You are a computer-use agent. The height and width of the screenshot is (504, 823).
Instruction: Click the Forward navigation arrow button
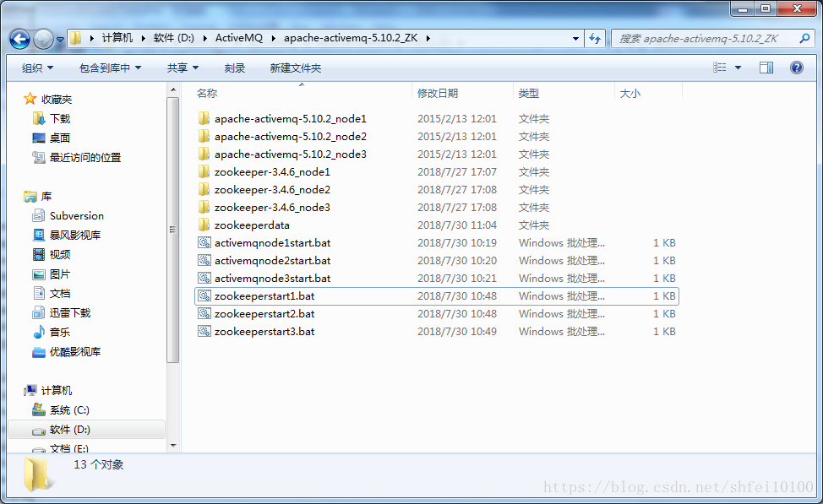[43, 39]
